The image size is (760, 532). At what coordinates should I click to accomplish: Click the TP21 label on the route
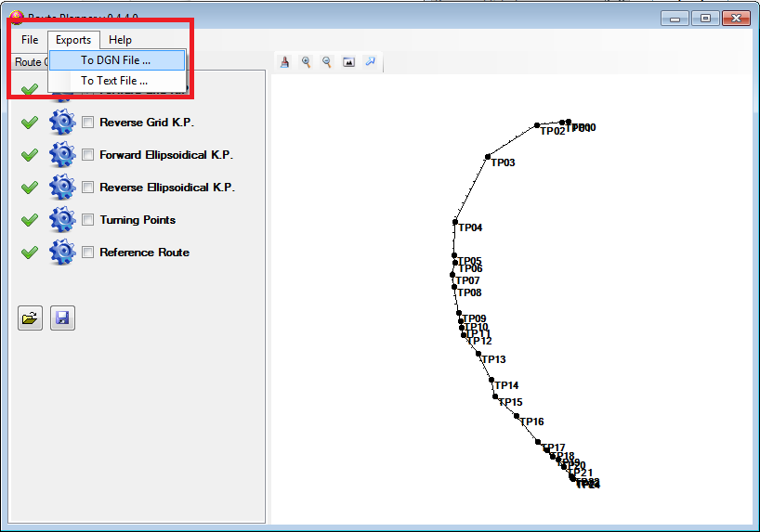580,473
